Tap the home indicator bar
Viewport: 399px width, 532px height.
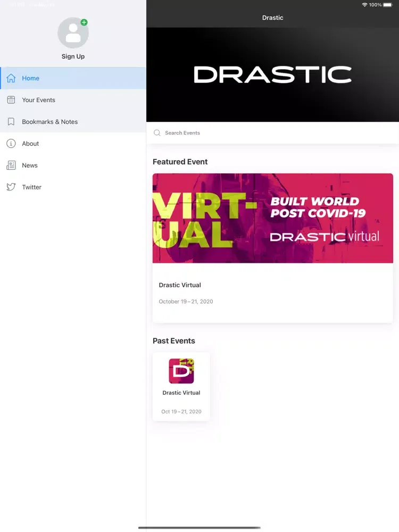tap(199, 528)
